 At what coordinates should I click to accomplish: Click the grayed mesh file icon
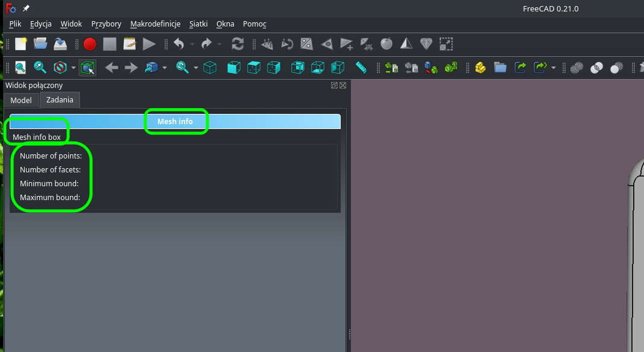pyautogui.click(x=411, y=68)
